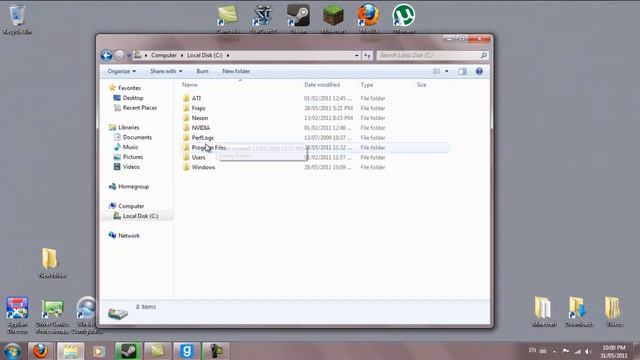Expand the recent pages dropdown arrow
640x360 pixels.
(x=129, y=56)
